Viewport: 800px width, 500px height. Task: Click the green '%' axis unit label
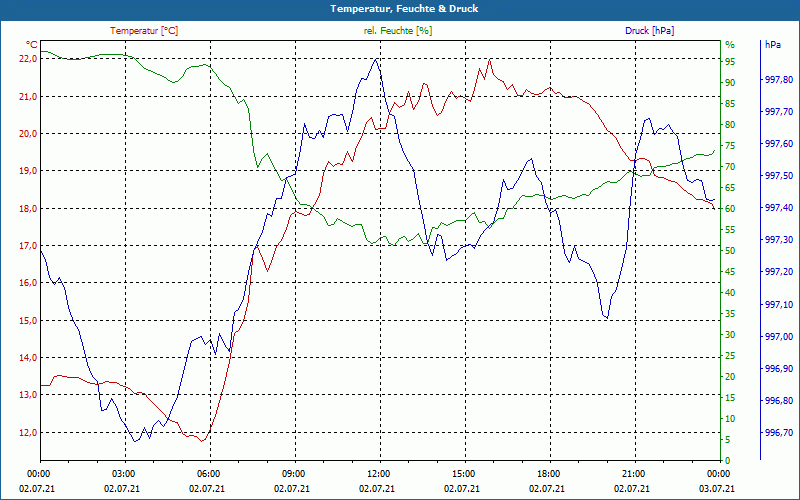tap(730, 44)
